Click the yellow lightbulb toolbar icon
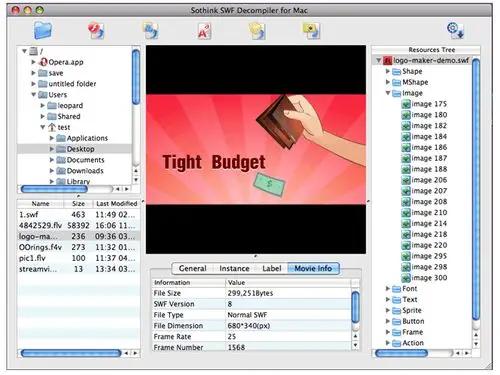The image size is (500, 375). (258, 31)
